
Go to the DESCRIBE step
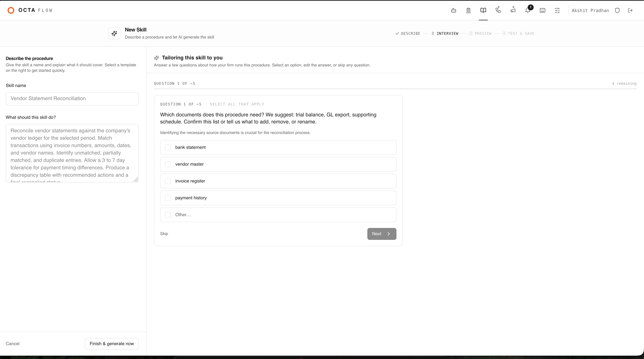(x=408, y=33)
